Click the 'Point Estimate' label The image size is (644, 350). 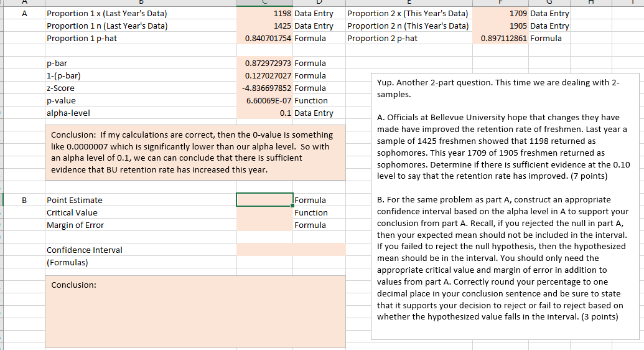point(74,200)
